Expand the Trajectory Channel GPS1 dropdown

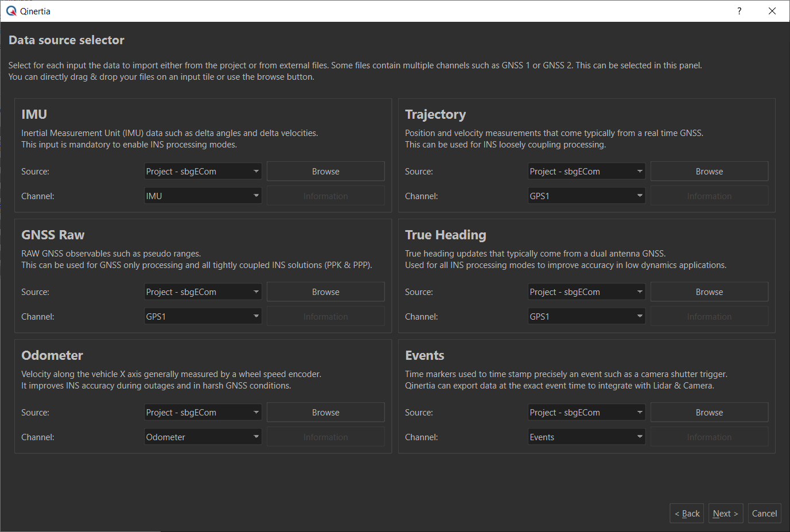586,196
